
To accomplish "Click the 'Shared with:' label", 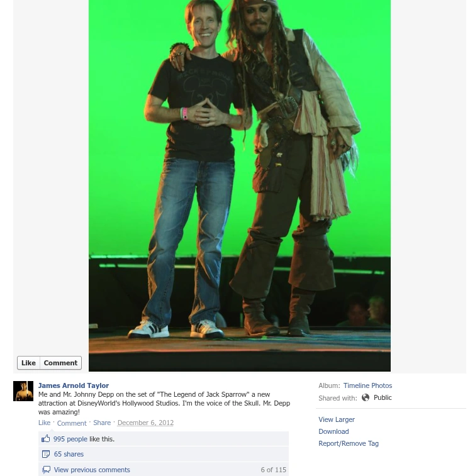I will click(338, 398).
